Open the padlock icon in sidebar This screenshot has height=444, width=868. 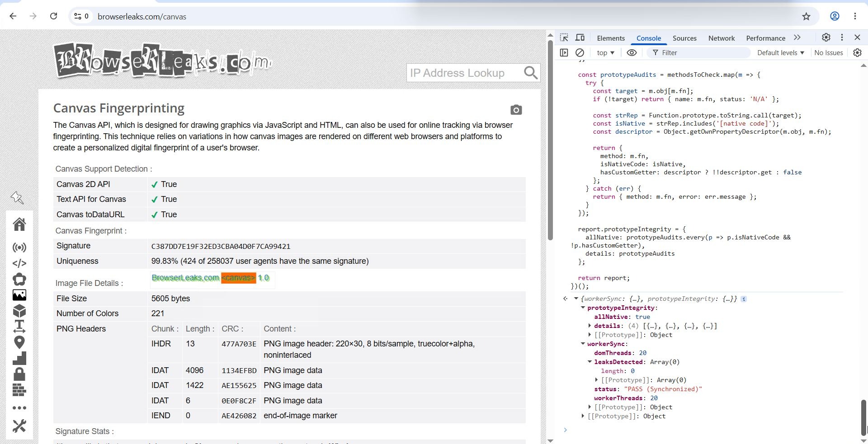[x=19, y=374]
